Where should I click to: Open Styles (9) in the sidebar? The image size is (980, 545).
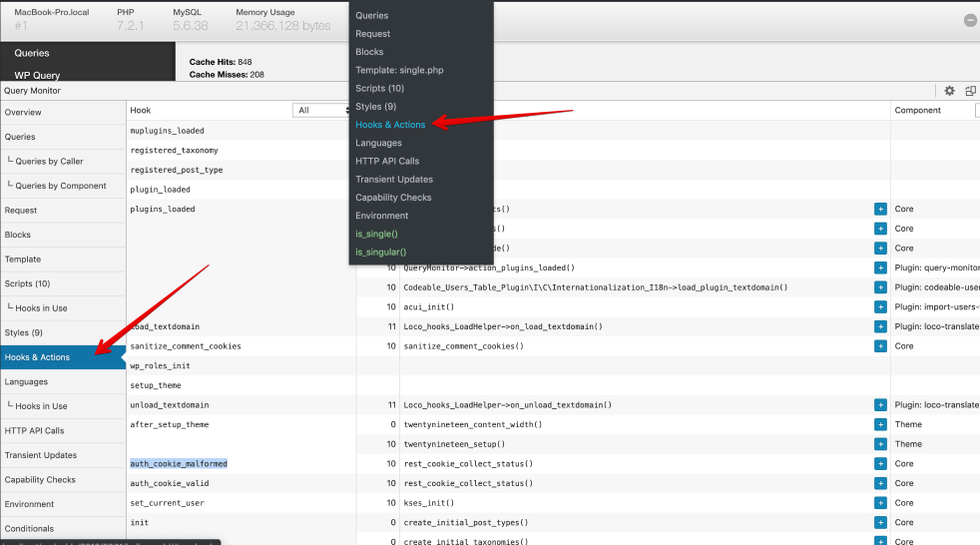pos(63,332)
